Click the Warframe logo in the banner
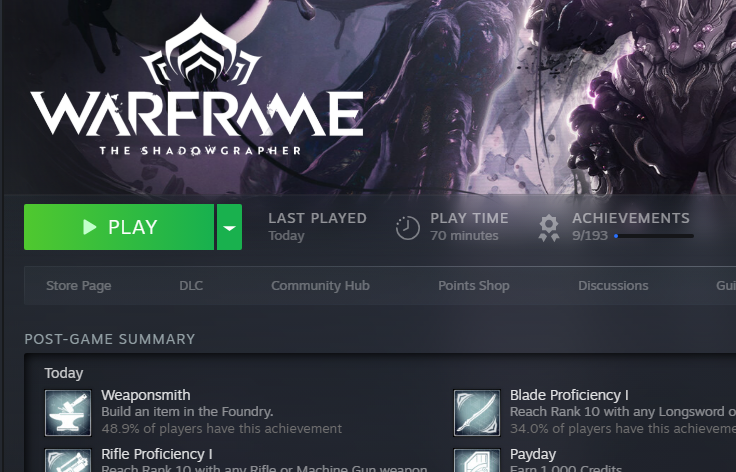Screen dimensions: 736x472 click(197, 84)
